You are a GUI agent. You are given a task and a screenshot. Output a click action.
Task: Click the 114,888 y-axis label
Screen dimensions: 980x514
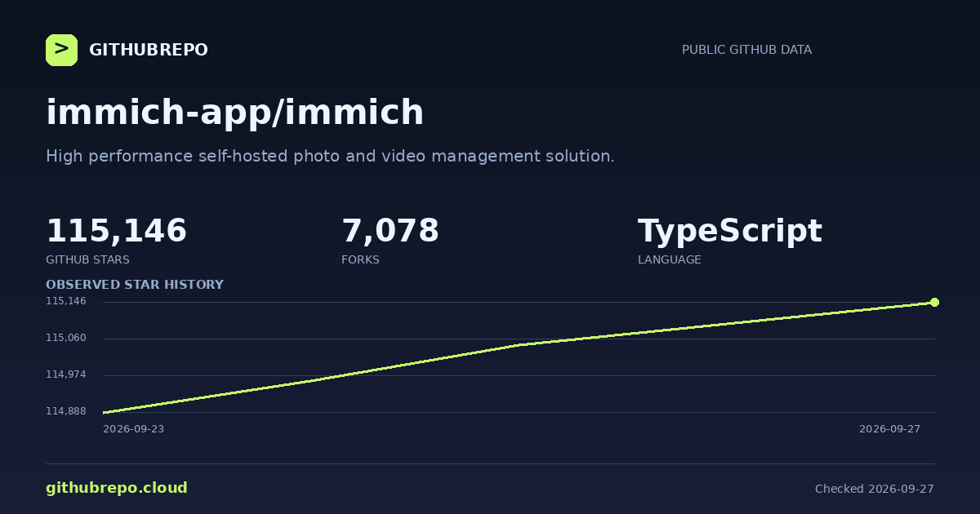66,411
